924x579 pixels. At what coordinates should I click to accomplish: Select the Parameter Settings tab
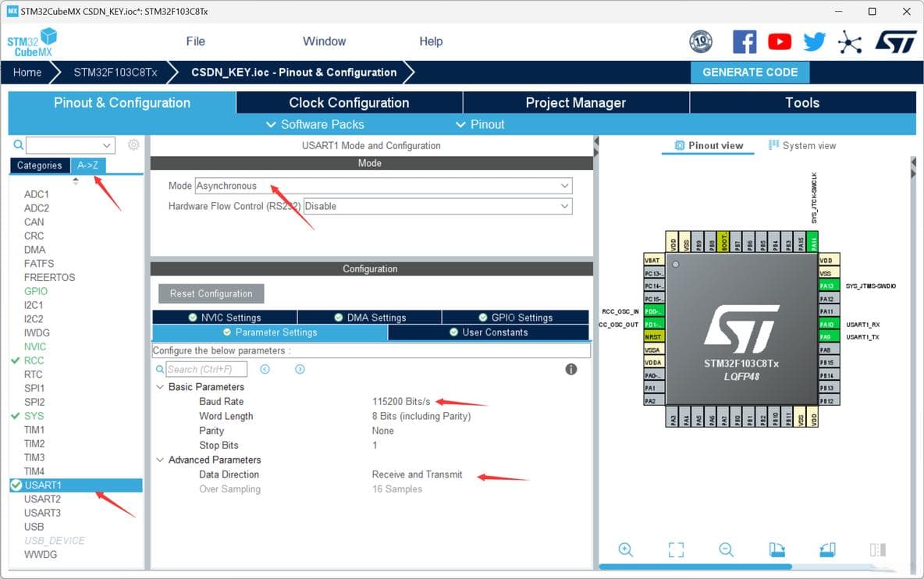(x=270, y=332)
